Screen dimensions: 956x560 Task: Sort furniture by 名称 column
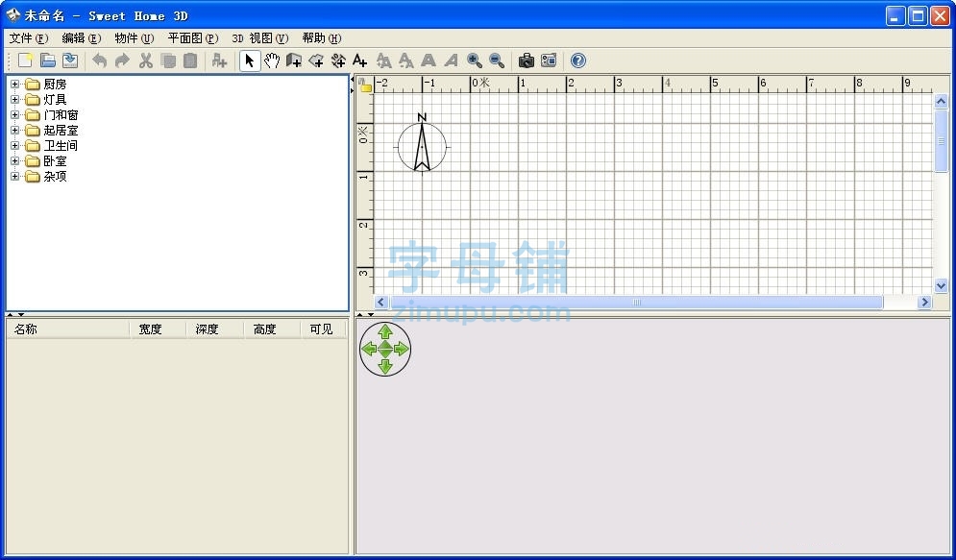click(x=68, y=329)
